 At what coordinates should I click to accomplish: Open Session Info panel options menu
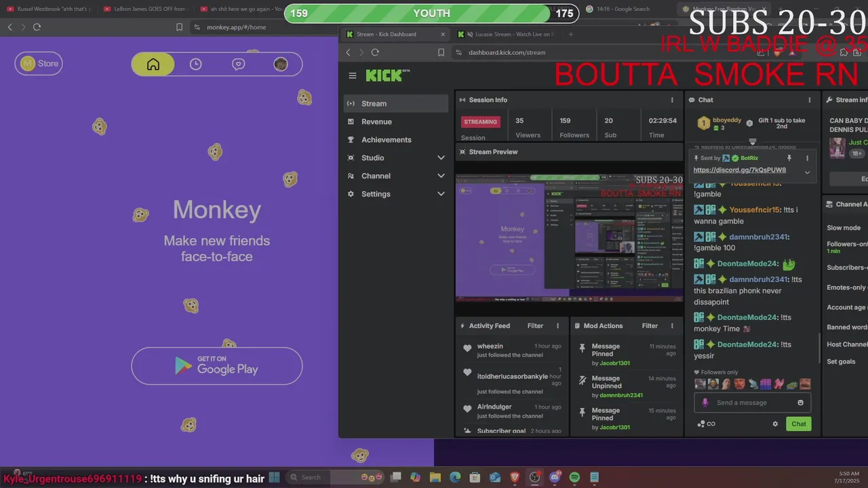(672, 100)
